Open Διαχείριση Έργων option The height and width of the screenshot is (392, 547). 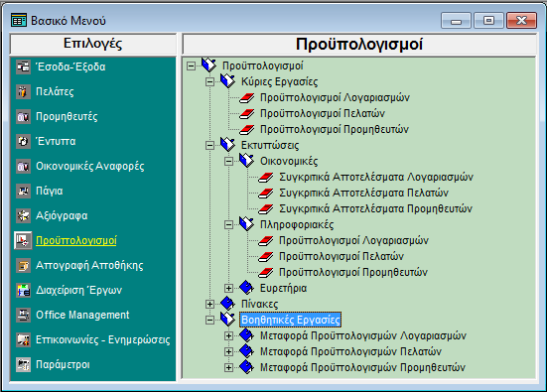tap(78, 290)
